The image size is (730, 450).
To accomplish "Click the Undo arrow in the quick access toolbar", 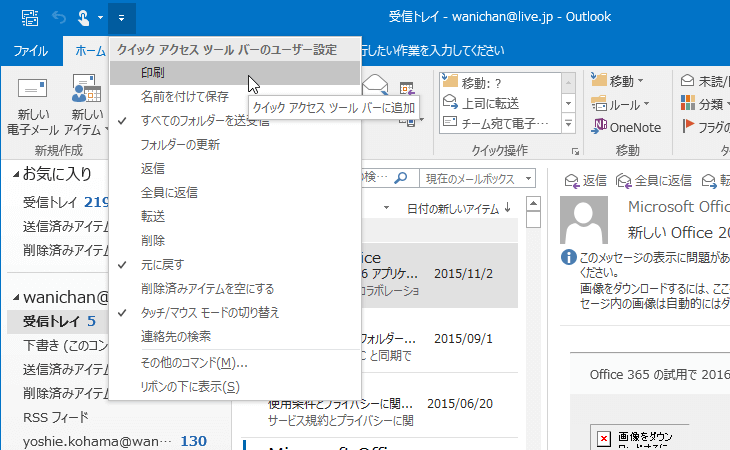I will click(x=59, y=18).
